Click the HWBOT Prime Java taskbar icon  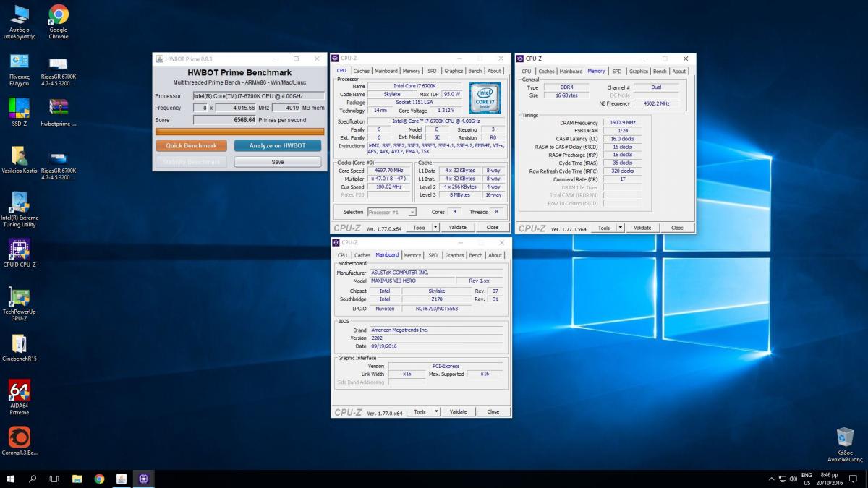[x=122, y=479]
